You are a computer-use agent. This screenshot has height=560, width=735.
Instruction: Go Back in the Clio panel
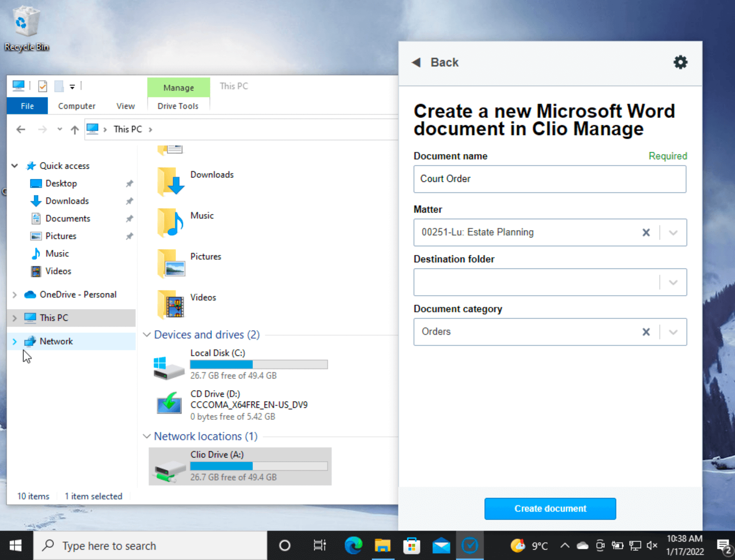click(x=435, y=62)
